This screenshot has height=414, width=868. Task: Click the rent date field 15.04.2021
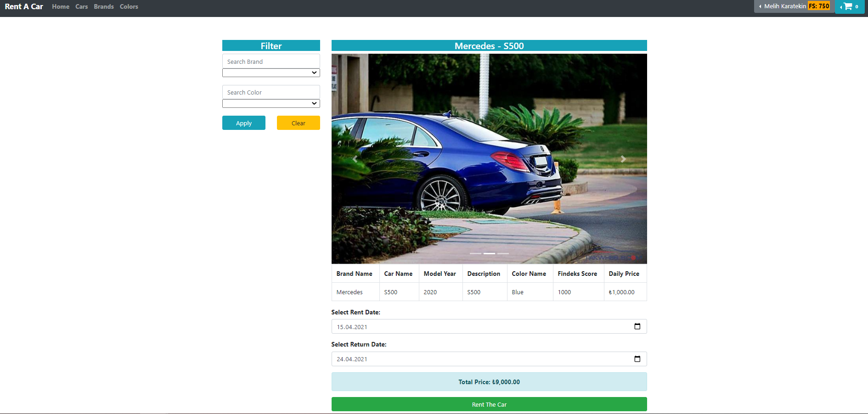(x=489, y=326)
